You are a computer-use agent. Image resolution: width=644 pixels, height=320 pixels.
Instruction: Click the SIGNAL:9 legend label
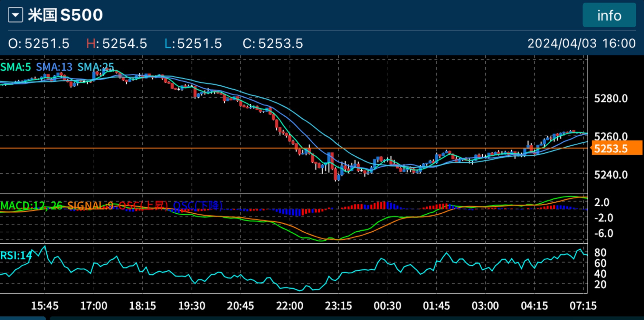(90, 205)
